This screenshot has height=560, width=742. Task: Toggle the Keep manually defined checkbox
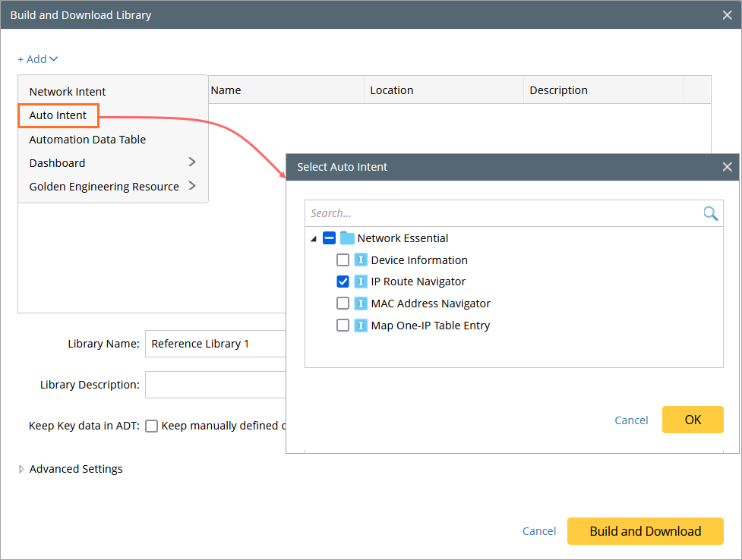[152, 426]
